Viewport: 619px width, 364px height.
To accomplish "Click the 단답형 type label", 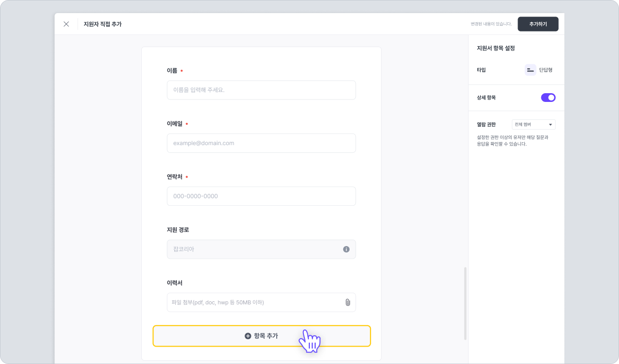I will 546,70.
